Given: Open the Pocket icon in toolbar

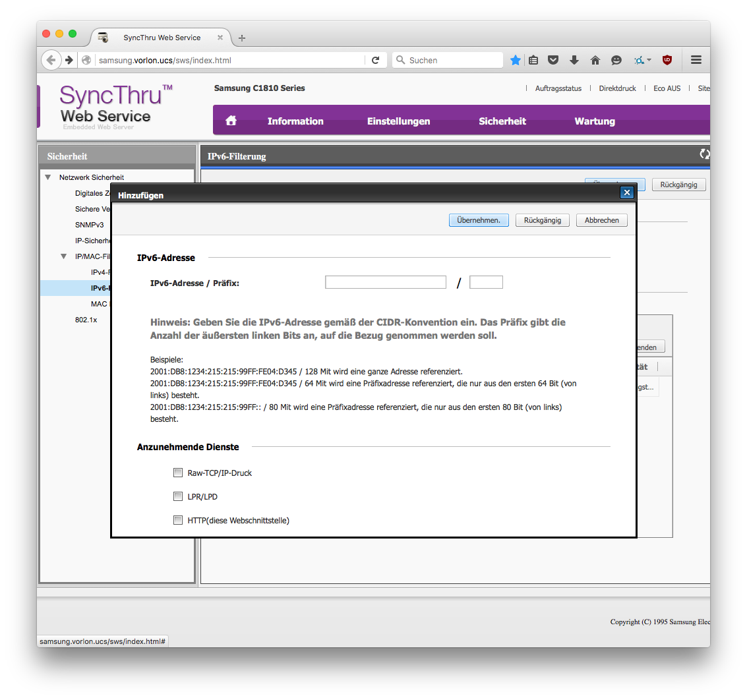Looking at the screenshot, I should tap(554, 60).
